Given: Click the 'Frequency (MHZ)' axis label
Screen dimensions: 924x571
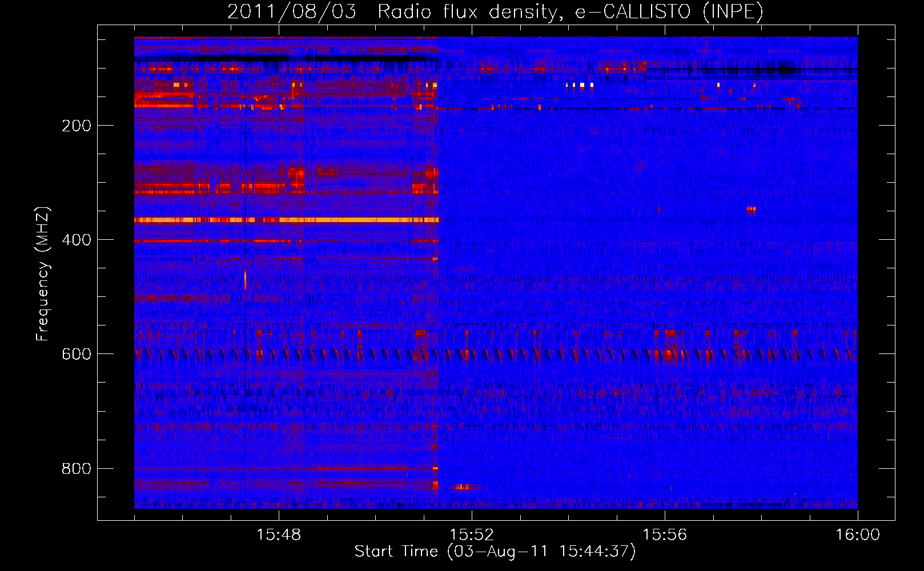Looking at the screenshot, I should (42, 274).
